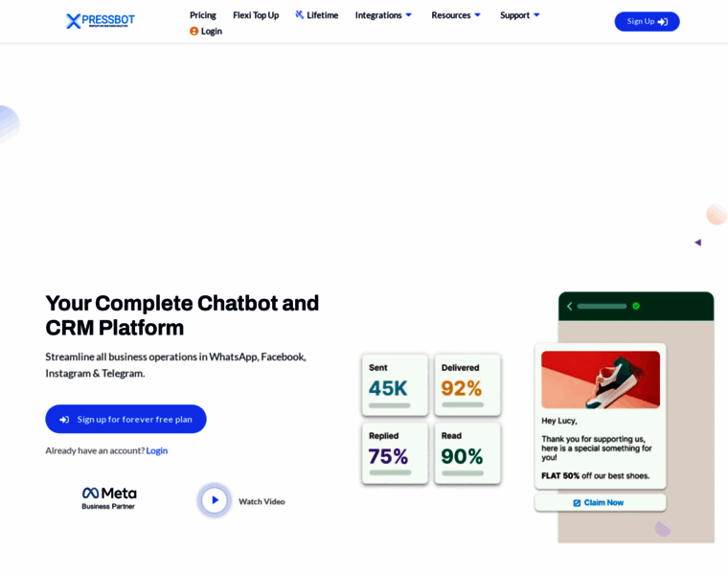The height and width of the screenshot is (575, 728).
Task: Click the Claim Now button
Action: (600, 502)
